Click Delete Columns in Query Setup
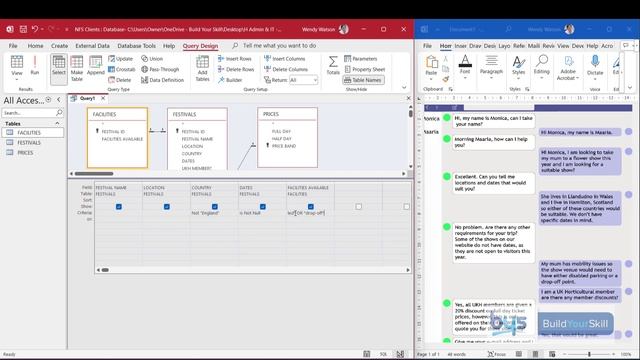Image resolution: width=640 pixels, height=360 pixels. click(286, 69)
